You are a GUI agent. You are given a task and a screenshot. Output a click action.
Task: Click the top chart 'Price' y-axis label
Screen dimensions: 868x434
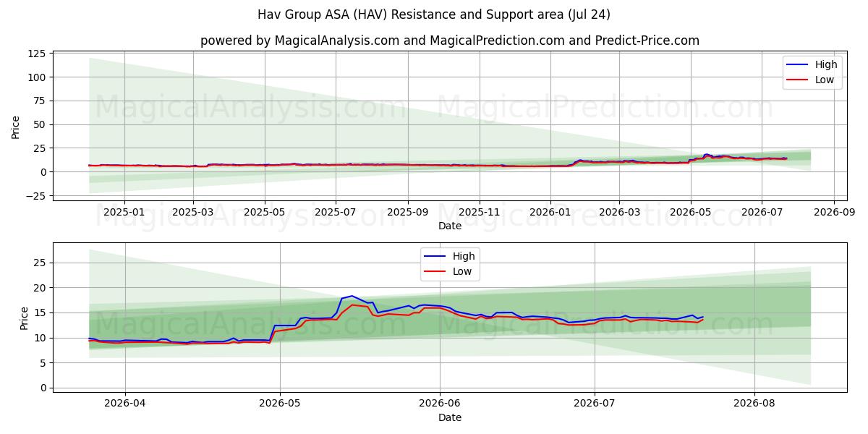coord(16,126)
